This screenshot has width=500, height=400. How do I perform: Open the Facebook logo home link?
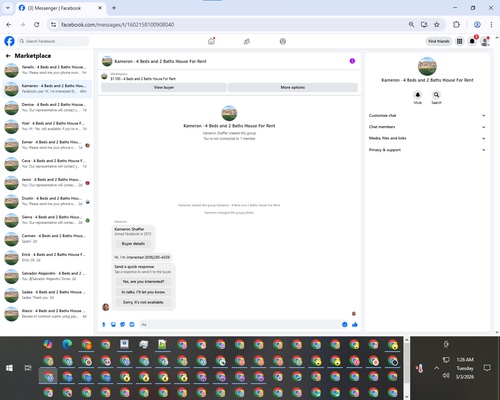click(9, 41)
